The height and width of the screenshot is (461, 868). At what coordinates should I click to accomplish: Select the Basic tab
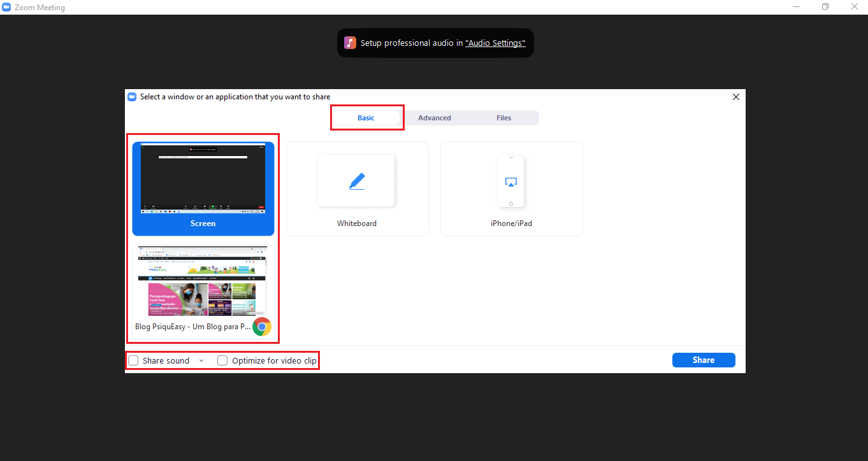pos(366,118)
